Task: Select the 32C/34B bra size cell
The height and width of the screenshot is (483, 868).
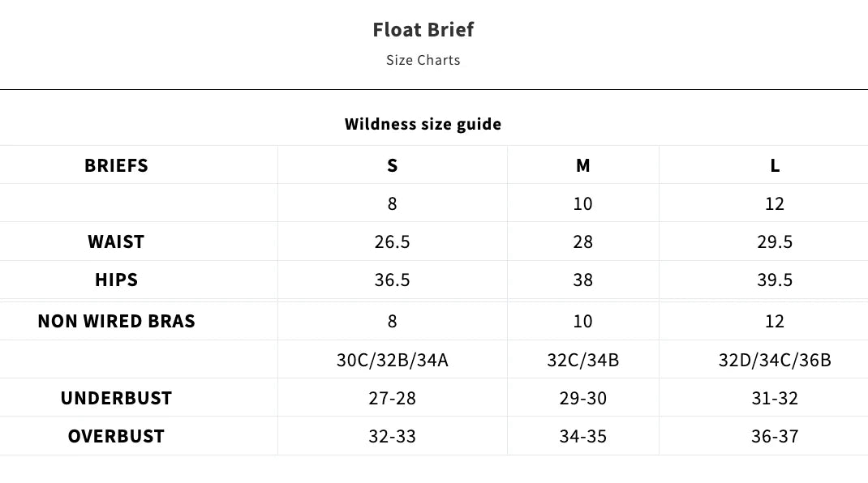Action: [x=582, y=359]
